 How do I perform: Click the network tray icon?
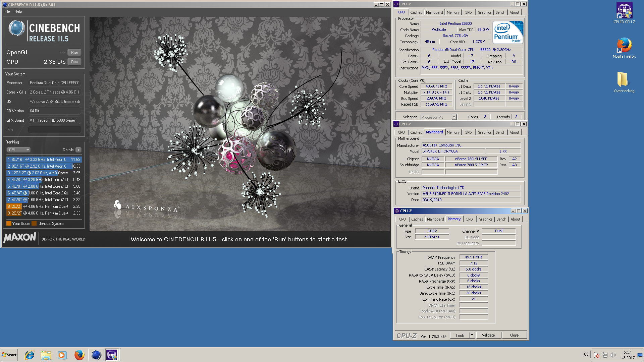[x=605, y=355]
